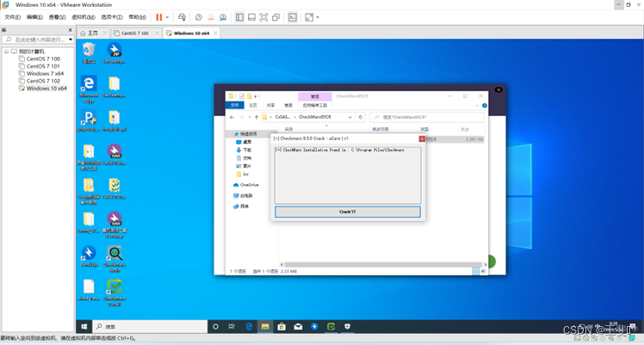Click the Explorer 共享 ribbon tab

click(270, 106)
